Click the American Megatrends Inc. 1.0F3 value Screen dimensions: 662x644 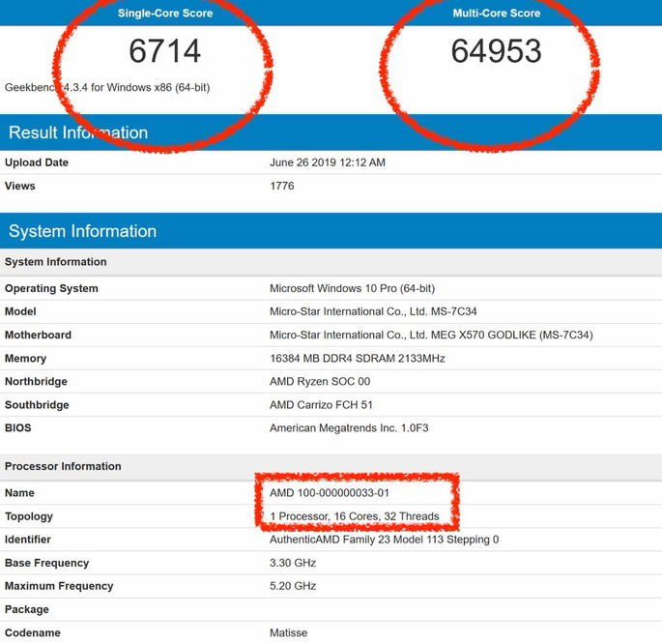[349, 428]
